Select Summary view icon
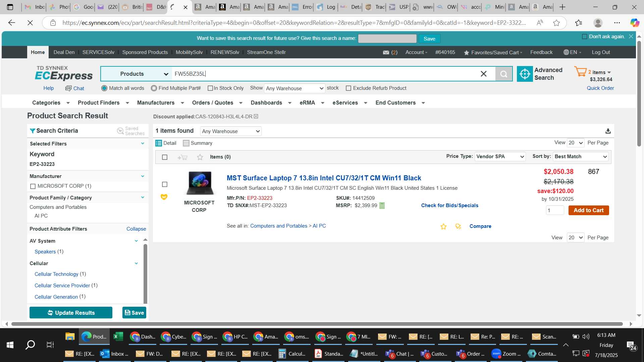This screenshot has width=644, height=362. coord(186,143)
